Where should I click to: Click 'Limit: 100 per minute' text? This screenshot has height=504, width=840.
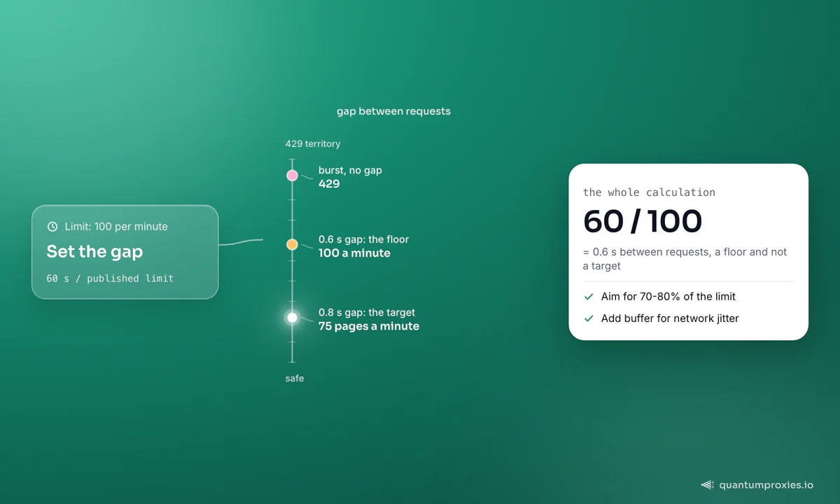pos(116,227)
